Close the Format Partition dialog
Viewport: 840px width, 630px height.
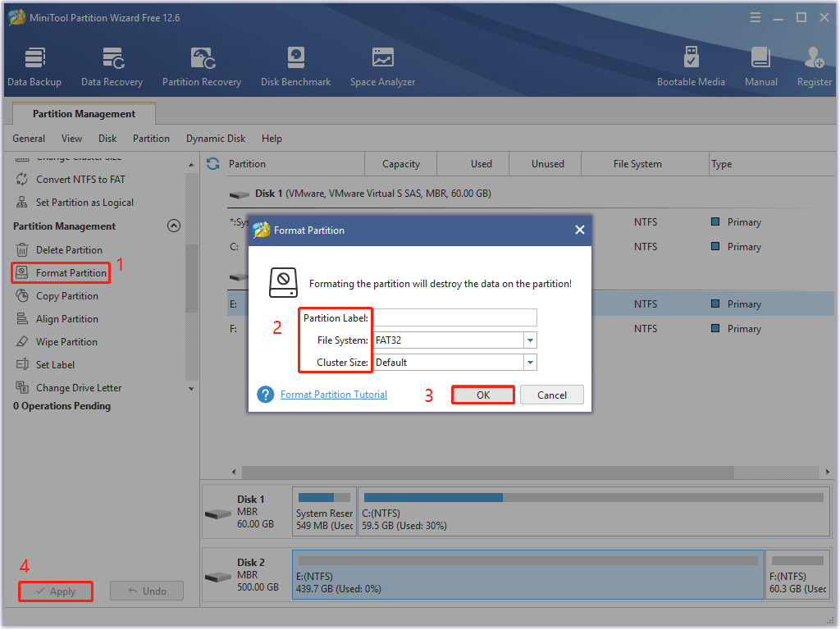[580, 230]
